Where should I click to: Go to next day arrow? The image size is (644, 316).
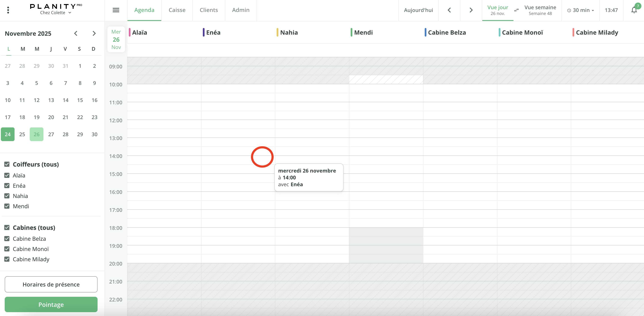[471, 10]
